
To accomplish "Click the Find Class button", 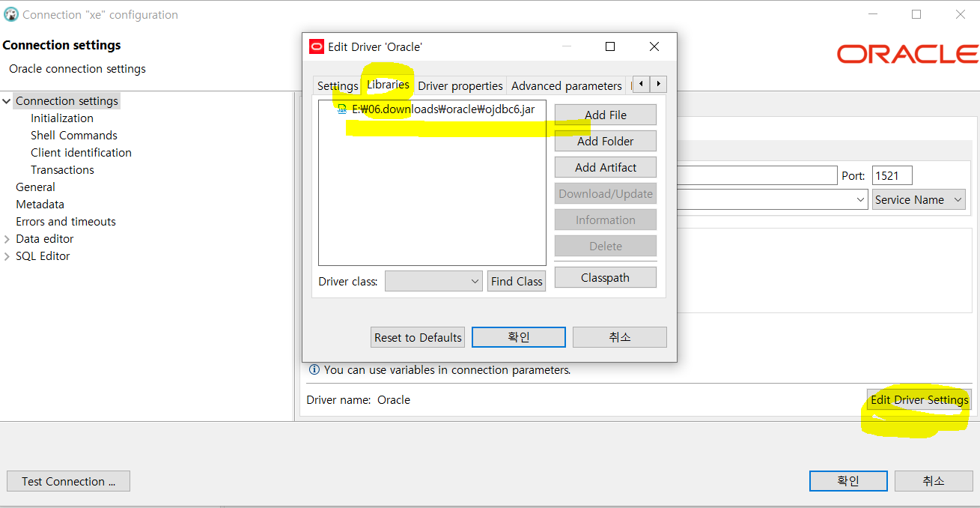I will (x=517, y=281).
